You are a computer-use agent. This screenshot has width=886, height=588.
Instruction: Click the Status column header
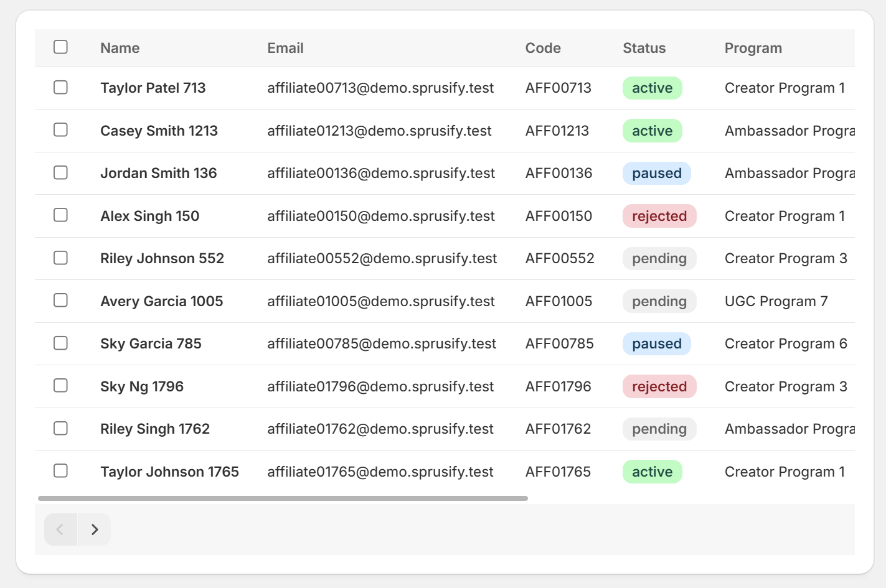(x=644, y=48)
